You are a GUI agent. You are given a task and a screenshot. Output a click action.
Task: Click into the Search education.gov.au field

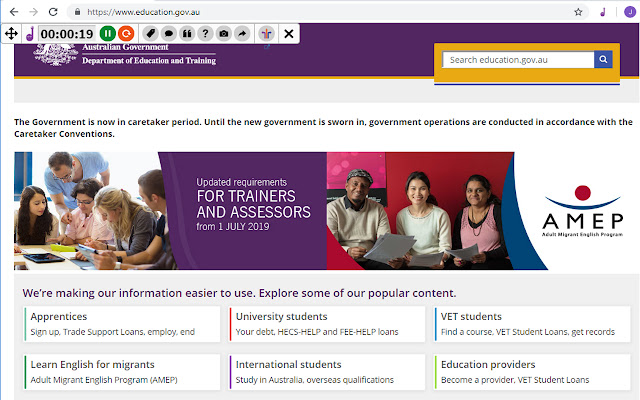click(x=518, y=60)
